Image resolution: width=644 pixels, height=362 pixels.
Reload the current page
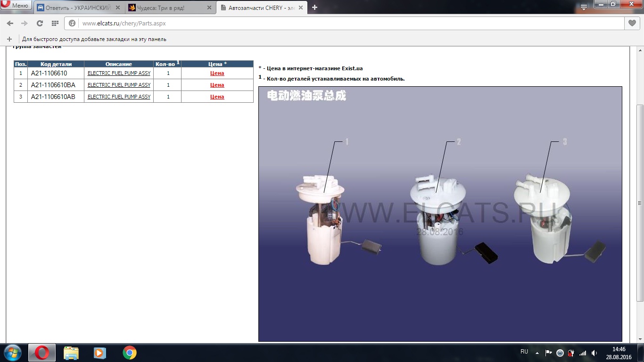pos(40,23)
